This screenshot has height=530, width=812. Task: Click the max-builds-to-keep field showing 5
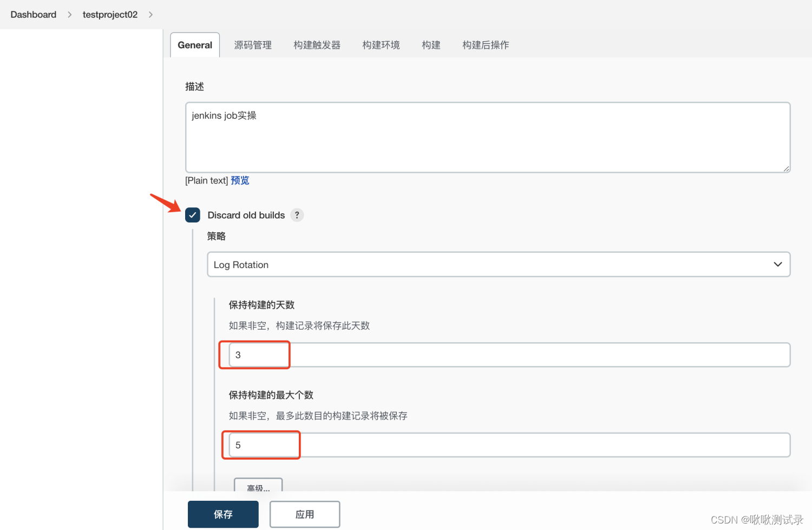(509, 445)
